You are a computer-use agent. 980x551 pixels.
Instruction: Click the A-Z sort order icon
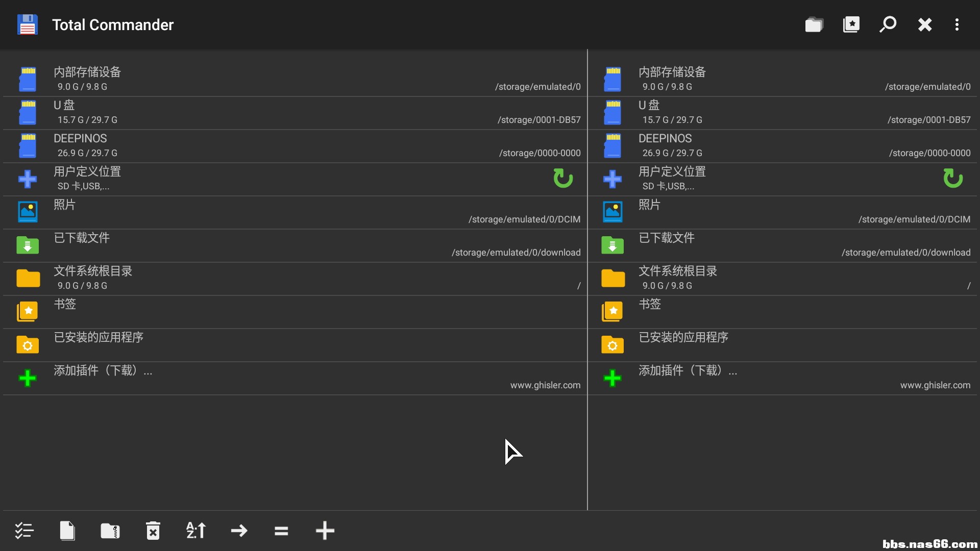196,531
